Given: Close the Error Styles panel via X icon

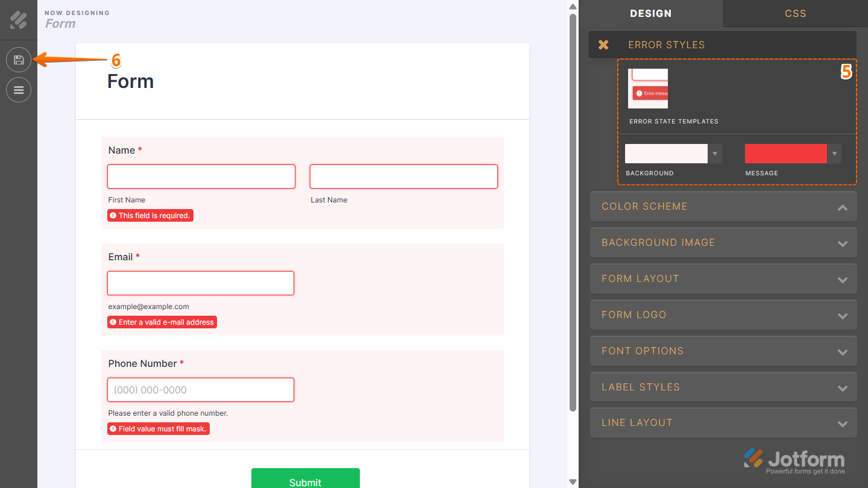Looking at the screenshot, I should (605, 44).
